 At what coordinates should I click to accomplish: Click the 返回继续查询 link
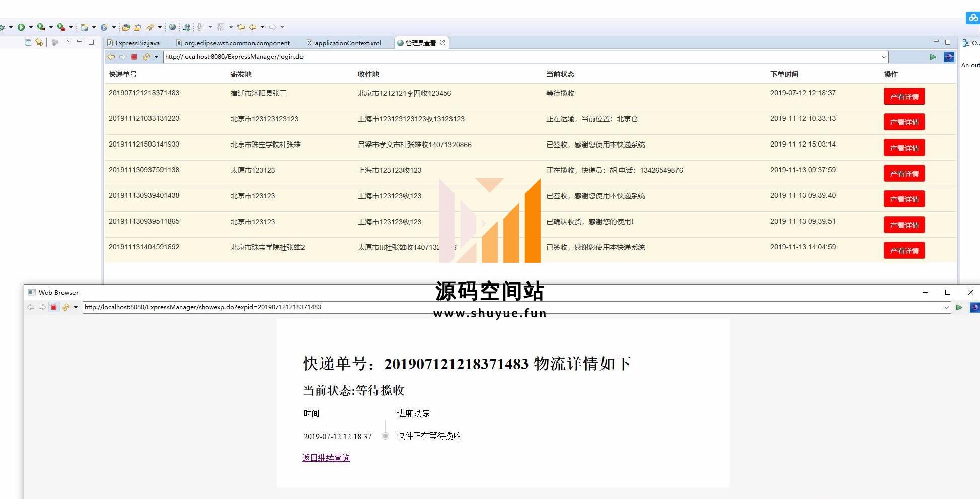pos(326,458)
